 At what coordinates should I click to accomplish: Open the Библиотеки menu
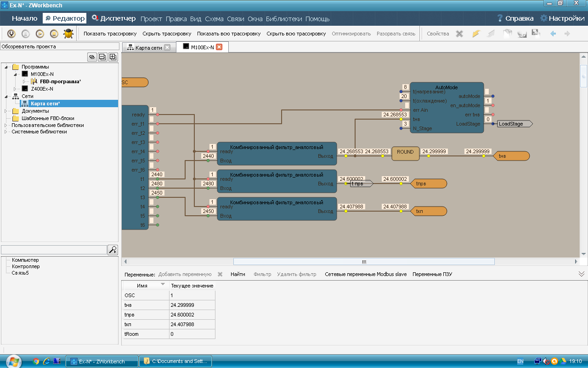point(284,19)
